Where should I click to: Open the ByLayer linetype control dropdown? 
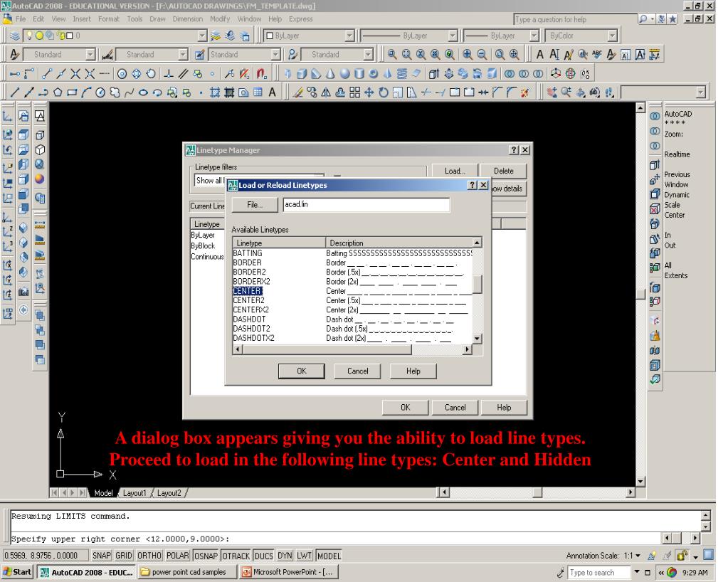click(x=453, y=36)
